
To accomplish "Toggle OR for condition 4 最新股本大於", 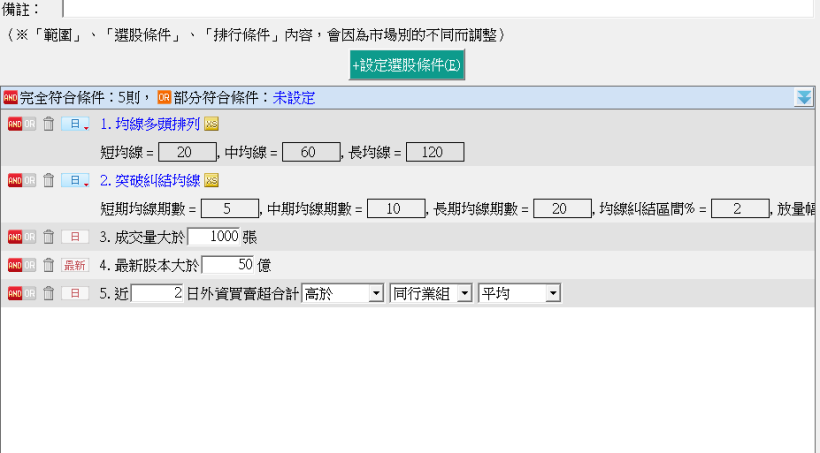I will (29, 266).
